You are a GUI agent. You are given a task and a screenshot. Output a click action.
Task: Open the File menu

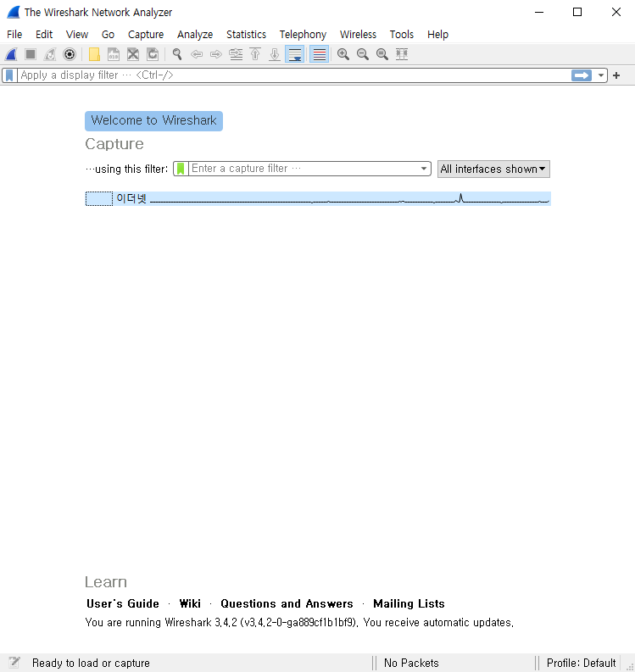pos(14,34)
